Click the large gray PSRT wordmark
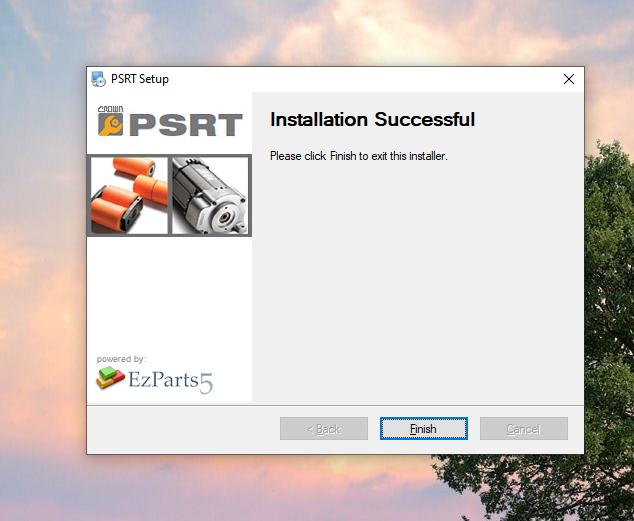Viewport: 634px width, 521px height. coord(186,125)
